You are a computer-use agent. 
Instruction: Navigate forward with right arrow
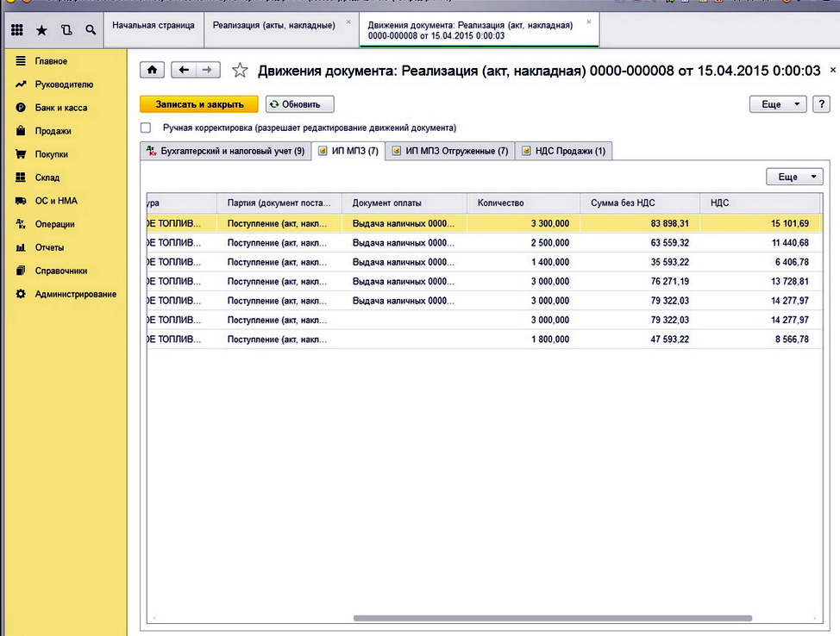pos(209,70)
